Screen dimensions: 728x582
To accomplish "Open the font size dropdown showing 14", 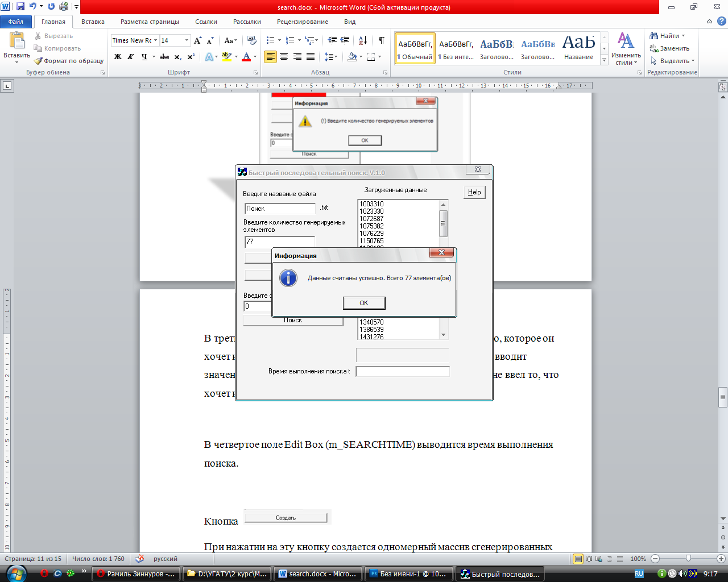I will click(x=187, y=40).
